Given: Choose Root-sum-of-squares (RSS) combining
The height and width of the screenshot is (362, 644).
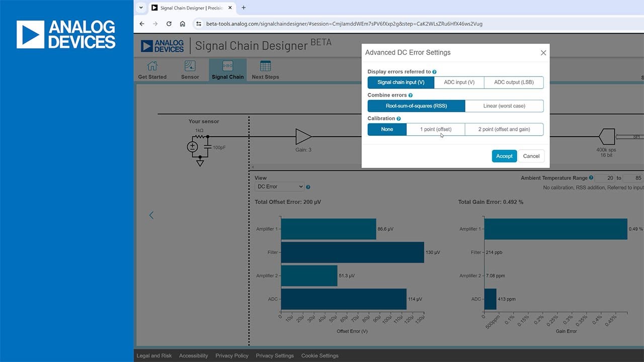Looking at the screenshot, I should coord(417,106).
